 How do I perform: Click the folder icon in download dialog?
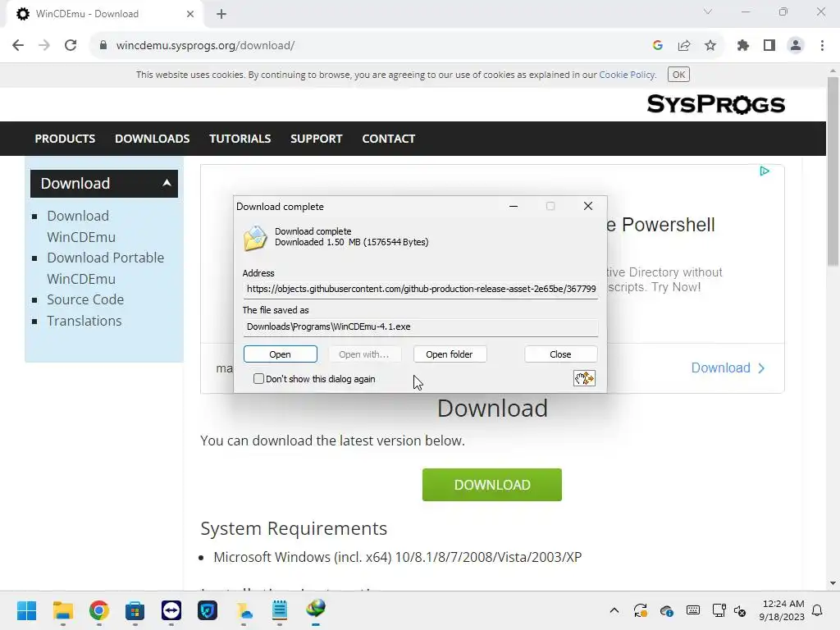[x=255, y=238]
